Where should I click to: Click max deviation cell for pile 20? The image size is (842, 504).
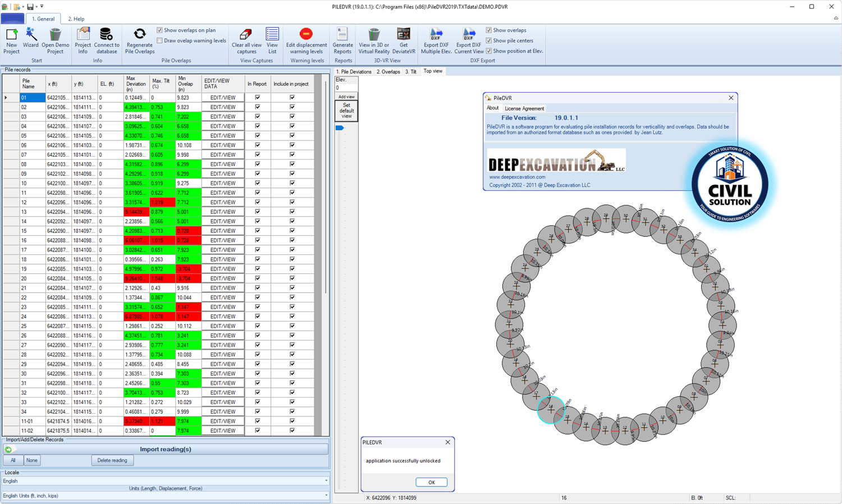tap(136, 278)
